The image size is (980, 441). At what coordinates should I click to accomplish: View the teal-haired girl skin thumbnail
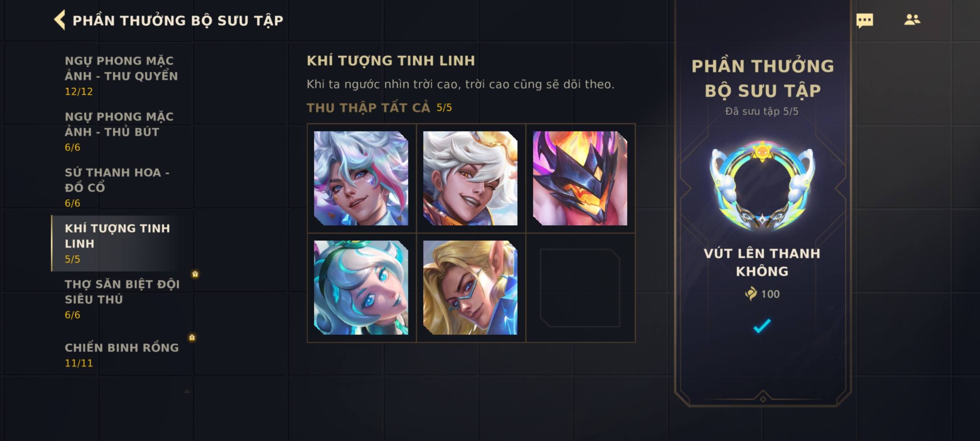click(x=361, y=287)
